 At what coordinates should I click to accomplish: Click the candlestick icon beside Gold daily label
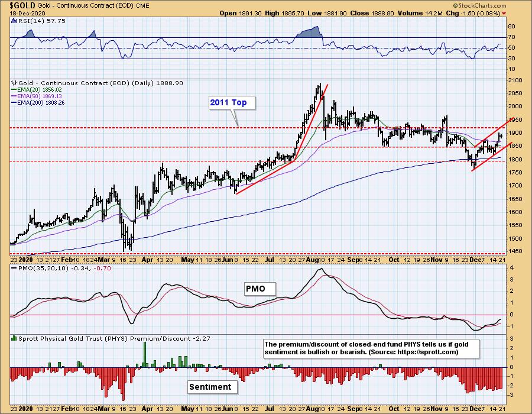click(x=14, y=83)
